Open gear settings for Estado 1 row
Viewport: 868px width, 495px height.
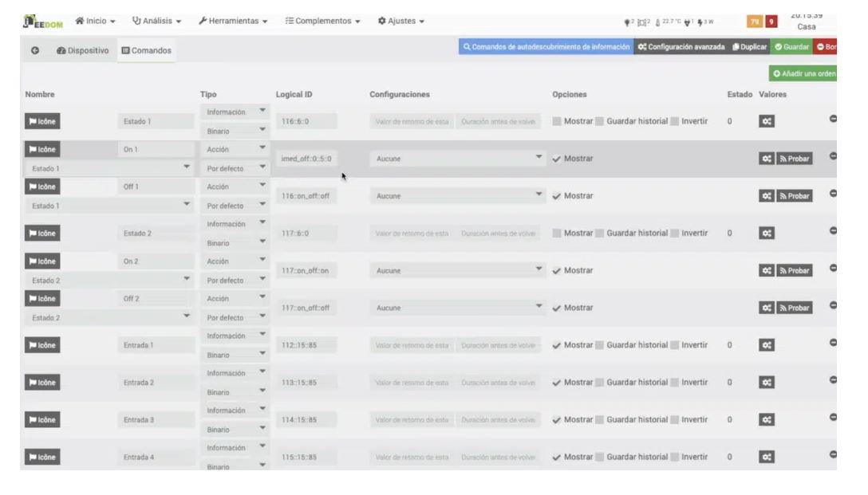coord(766,122)
